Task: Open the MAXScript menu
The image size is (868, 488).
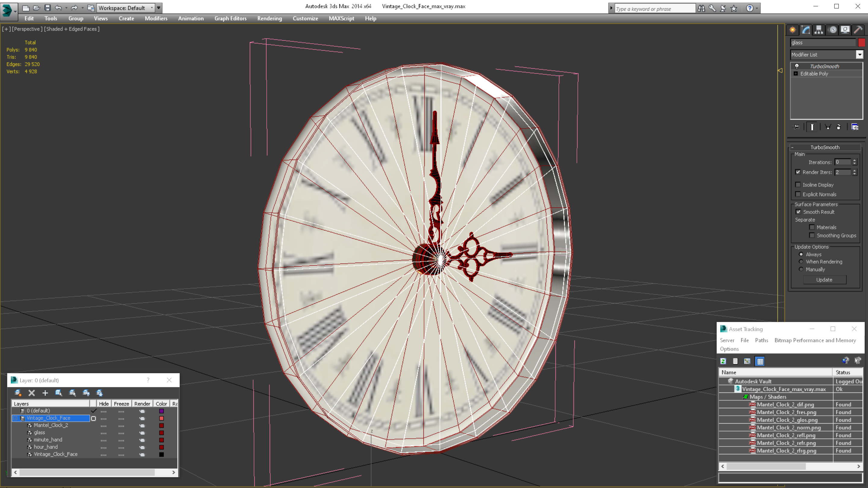Action: click(x=341, y=18)
